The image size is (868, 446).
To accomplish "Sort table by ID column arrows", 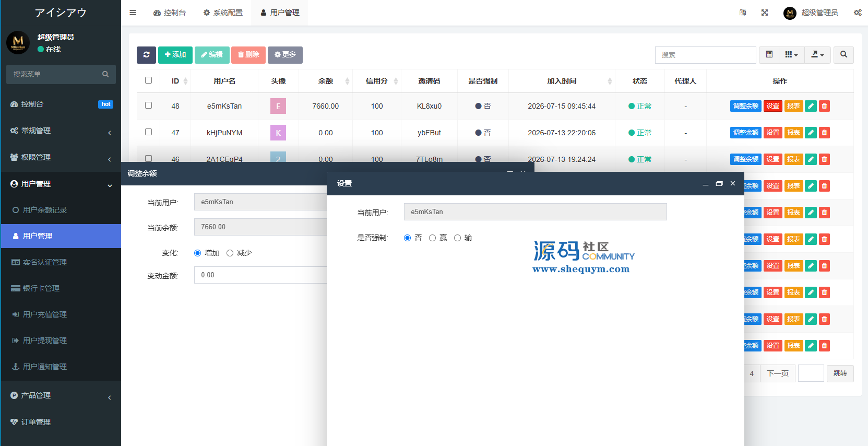I will click(x=185, y=81).
